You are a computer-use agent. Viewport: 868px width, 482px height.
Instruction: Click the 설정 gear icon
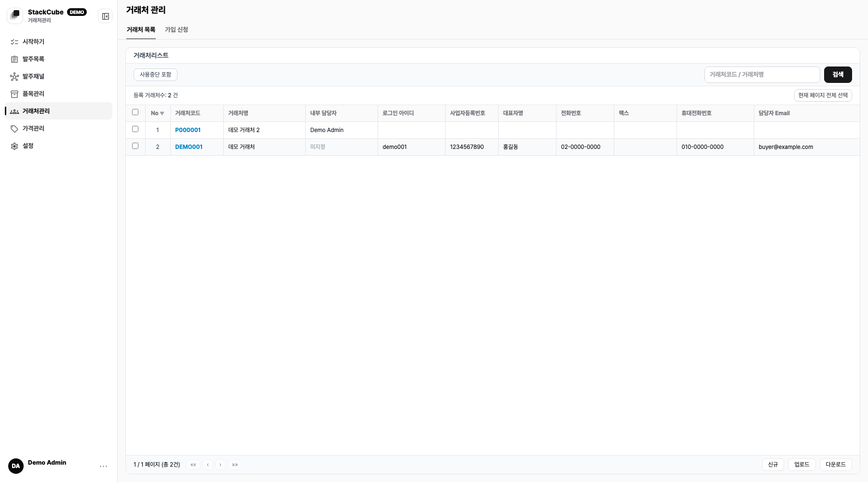pyautogui.click(x=14, y=146)
